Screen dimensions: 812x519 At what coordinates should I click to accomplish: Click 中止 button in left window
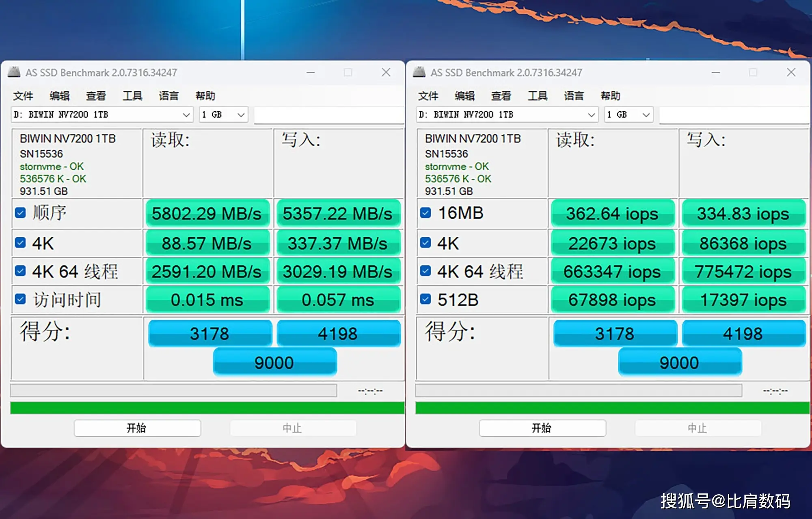pyautogui.click(x=293, y=428)
